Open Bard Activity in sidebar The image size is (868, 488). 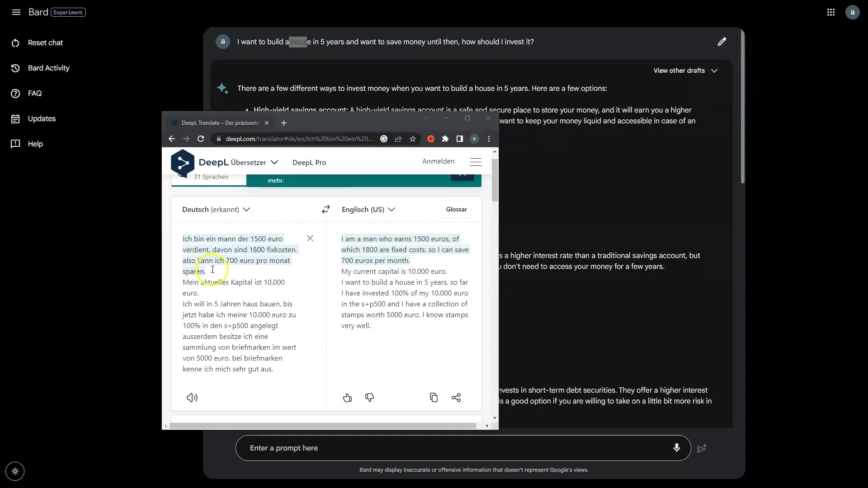click(x=40, y=68)
